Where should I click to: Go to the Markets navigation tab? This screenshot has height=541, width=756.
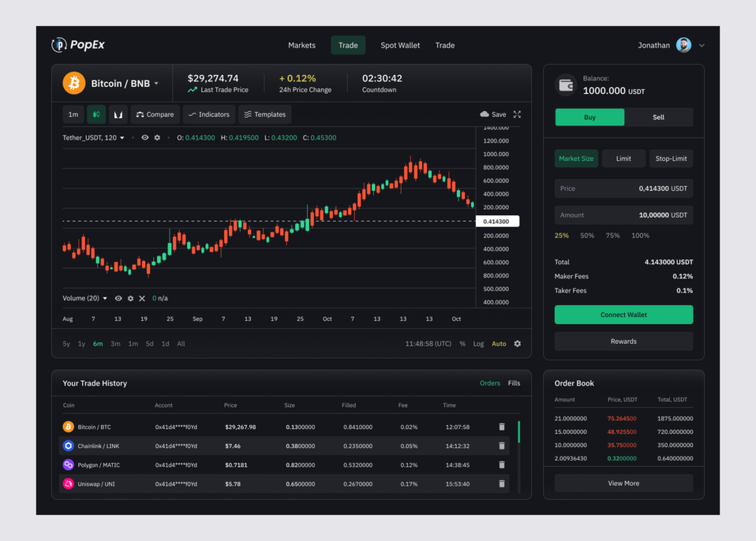point(302,45)
